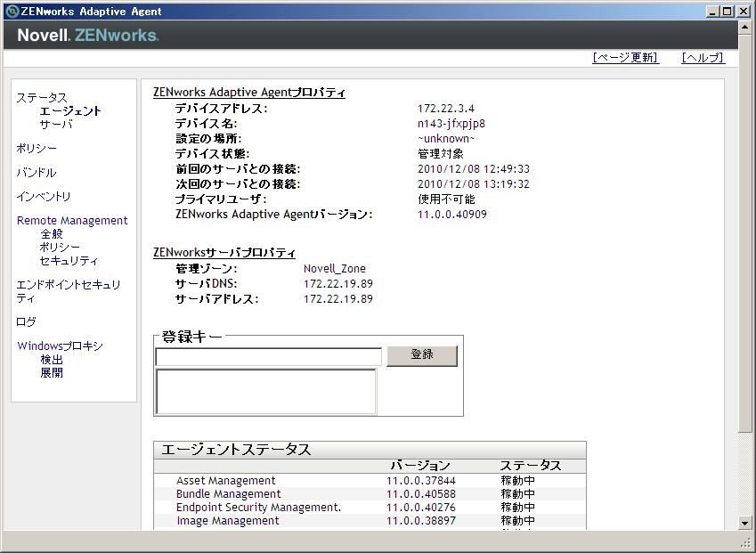Click the 登録 register button
This screenshot has width=756, height=553.
pyautogui.click(x=422, y=356)
